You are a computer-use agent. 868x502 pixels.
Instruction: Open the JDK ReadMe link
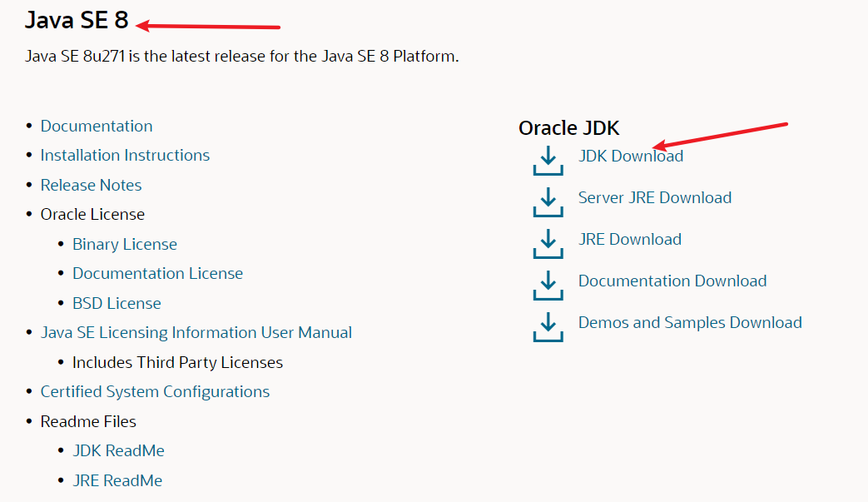(118, 450)
